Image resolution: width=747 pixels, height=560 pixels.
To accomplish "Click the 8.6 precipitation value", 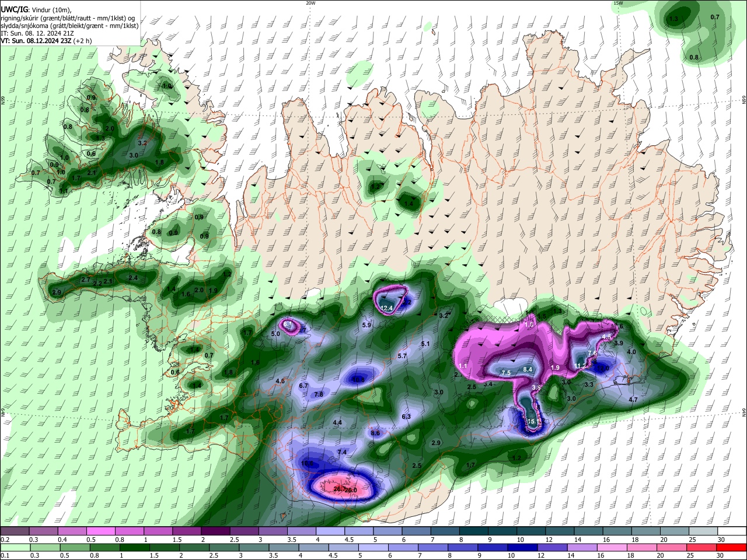I will click(375, 433).
